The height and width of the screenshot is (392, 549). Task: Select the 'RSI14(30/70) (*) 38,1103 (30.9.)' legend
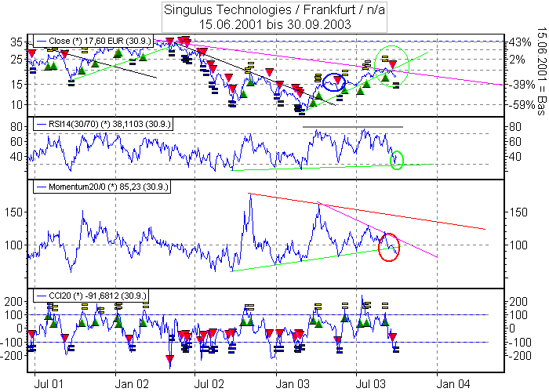(103, 124)
